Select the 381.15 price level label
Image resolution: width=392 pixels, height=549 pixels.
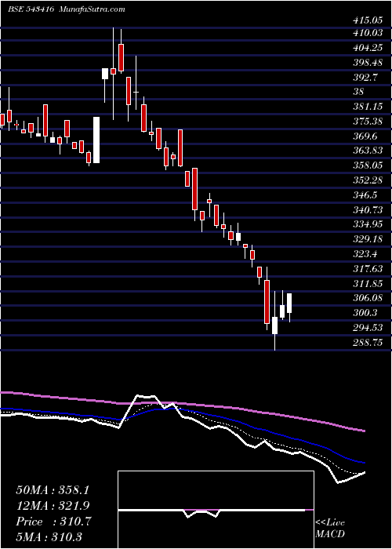(368, 107)
